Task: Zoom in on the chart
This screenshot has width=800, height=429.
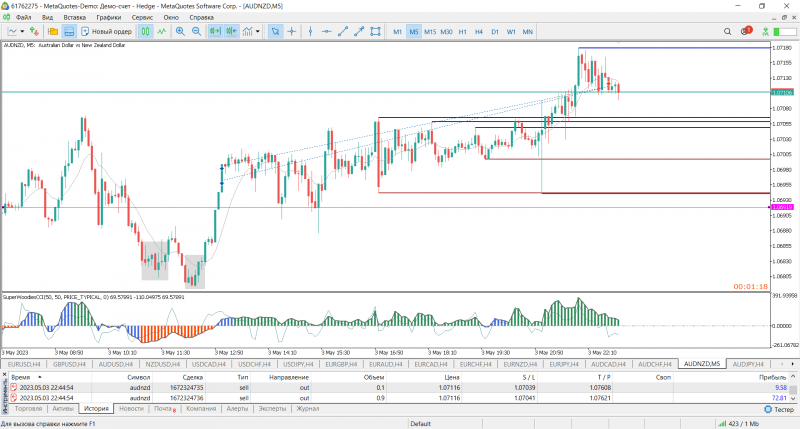Action: coord(180,32)
